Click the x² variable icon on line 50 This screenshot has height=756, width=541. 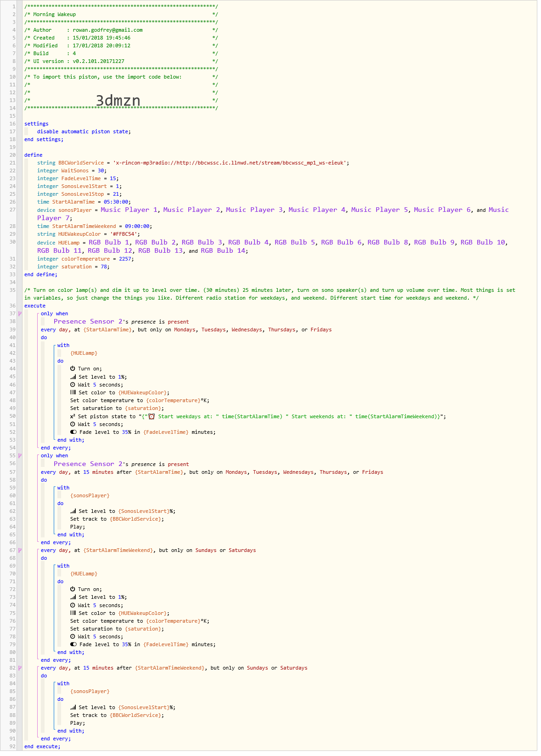coord(73,416)
